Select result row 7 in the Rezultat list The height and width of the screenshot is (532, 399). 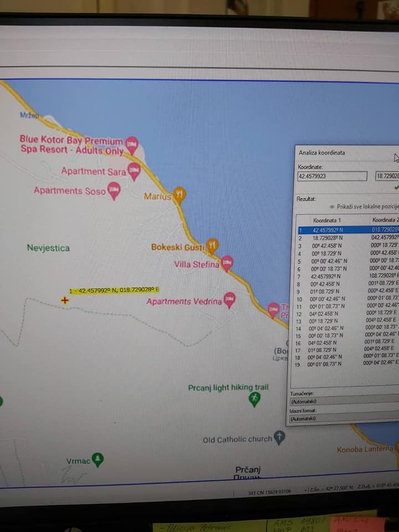click(347, 276)
